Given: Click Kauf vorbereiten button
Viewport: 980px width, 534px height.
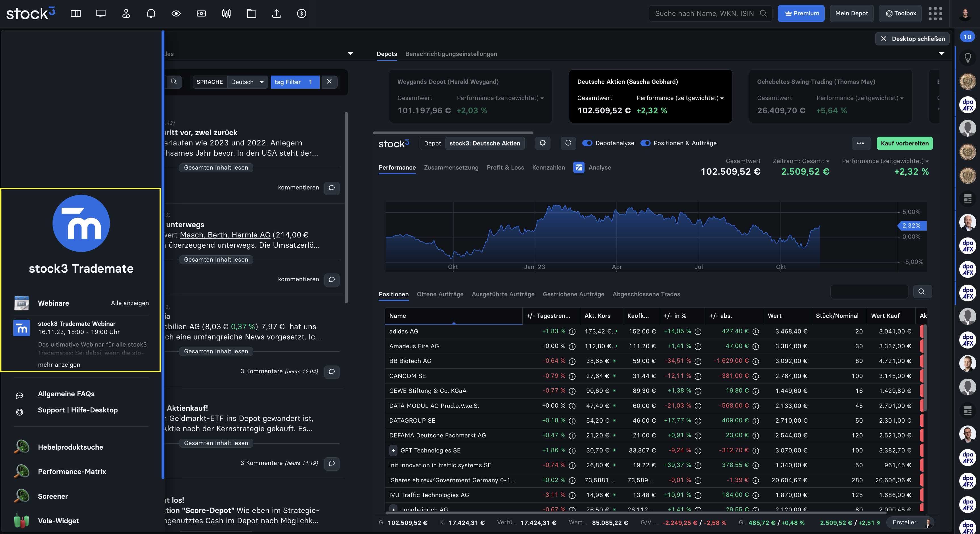Looking at the screenshot, I should (905, 143).
